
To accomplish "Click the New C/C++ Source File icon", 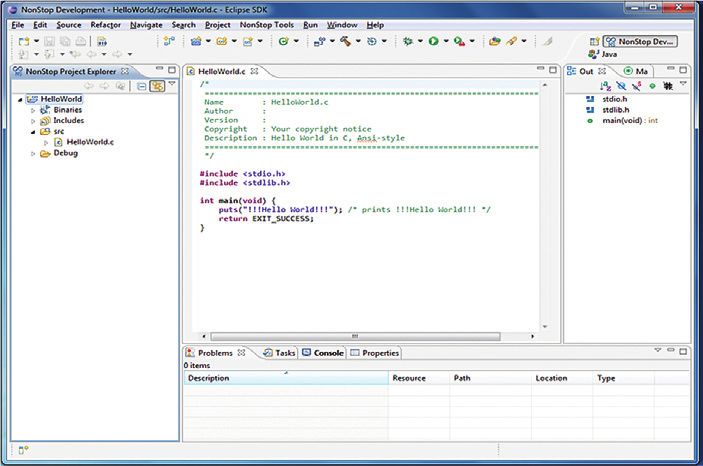I will tap(247, 41).
